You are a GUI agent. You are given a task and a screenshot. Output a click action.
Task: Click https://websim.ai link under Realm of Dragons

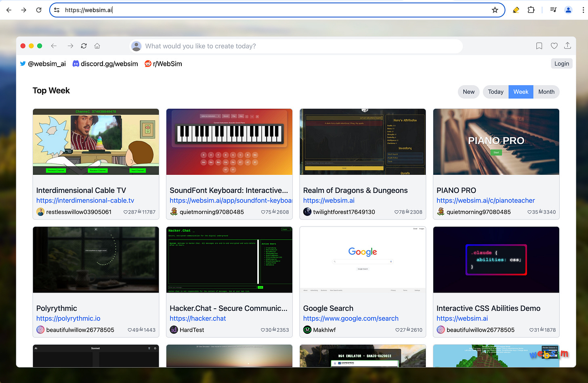pyautogui.click(x=329, y=201)
